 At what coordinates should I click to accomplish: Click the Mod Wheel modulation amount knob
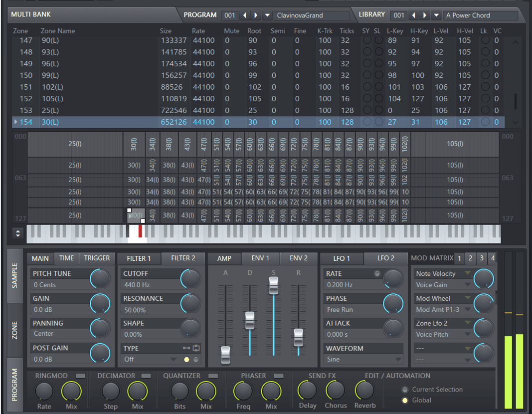(484, 304)
